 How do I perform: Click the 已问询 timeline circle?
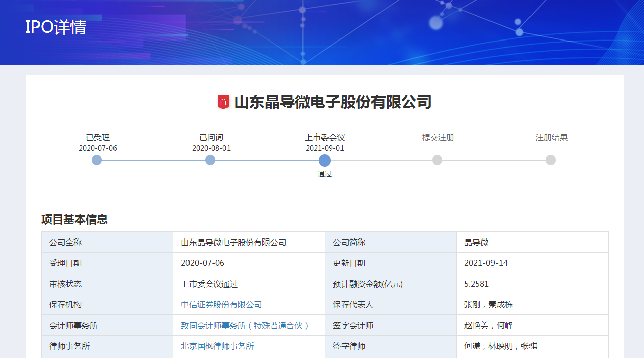(x=210, y=160)
